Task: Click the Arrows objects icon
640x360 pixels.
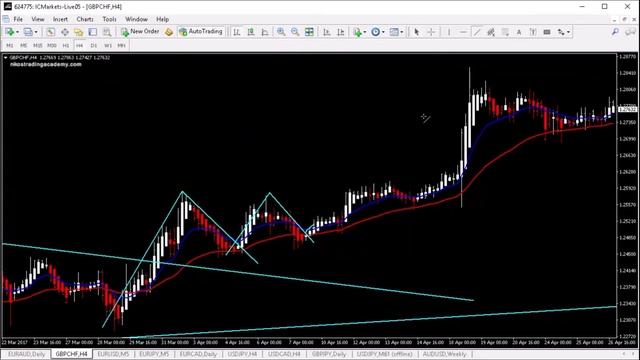Action: pos(562,32)
